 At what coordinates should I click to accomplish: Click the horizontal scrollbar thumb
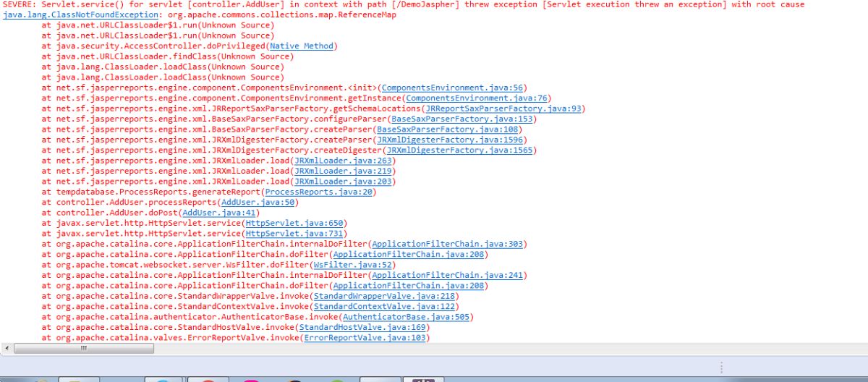(x=83, y=348)
